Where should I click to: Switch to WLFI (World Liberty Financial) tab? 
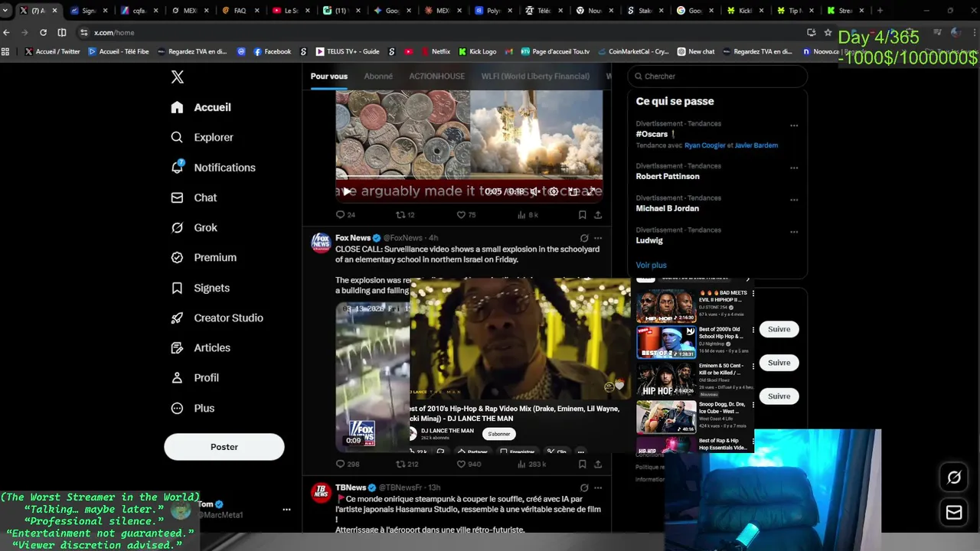click(x=535, y=76)
